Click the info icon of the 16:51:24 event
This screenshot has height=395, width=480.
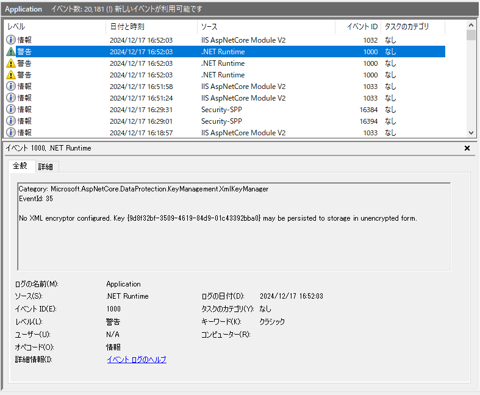pos(11,98)
